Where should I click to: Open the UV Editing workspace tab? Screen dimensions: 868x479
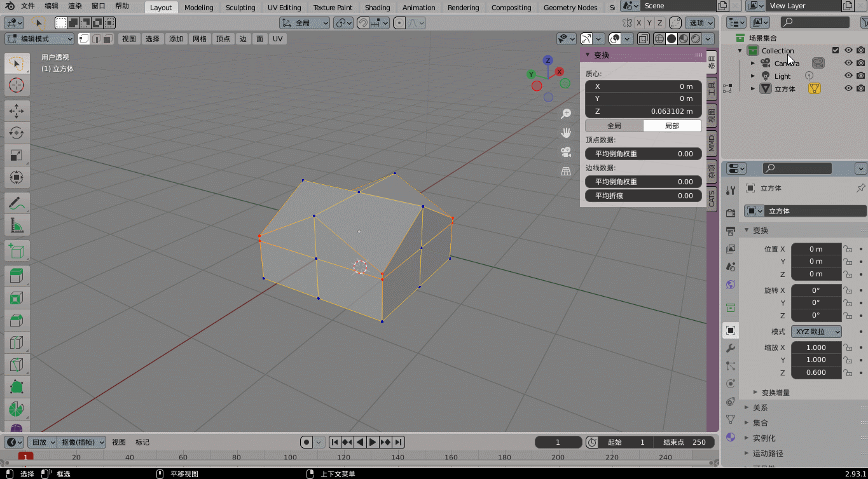284,8
